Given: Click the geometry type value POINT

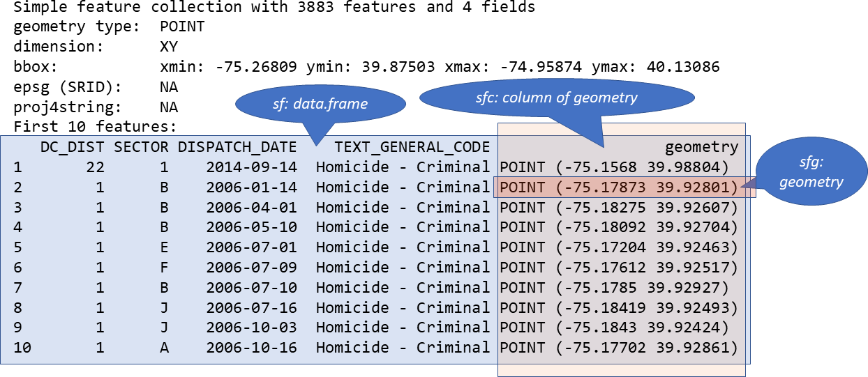Looking at the screenshot, I should (x=182, y=26).
